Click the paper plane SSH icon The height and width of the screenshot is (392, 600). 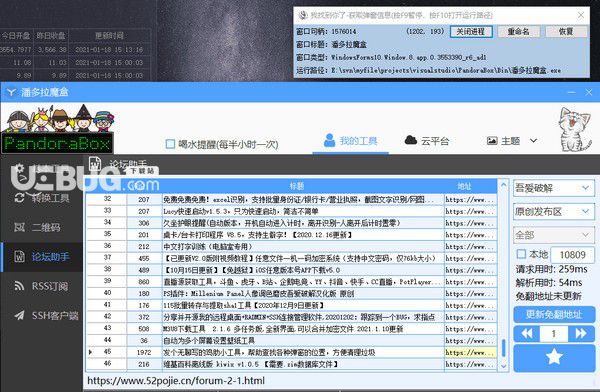(20, 315)
